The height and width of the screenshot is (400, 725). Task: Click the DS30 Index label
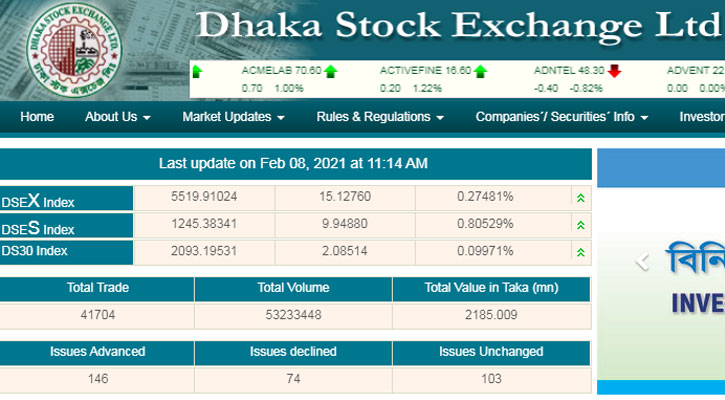pyautogui.click(x=34, y=251)
